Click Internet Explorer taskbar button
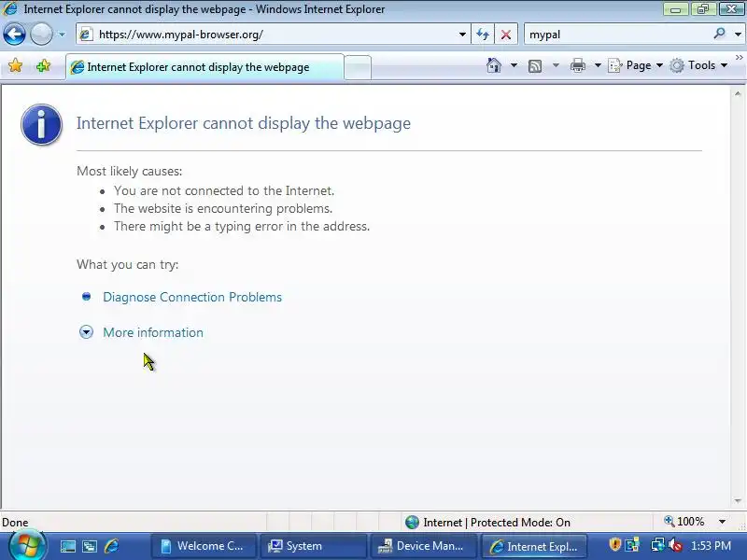This screenshot has width=747, height=560. coord(533,546)
